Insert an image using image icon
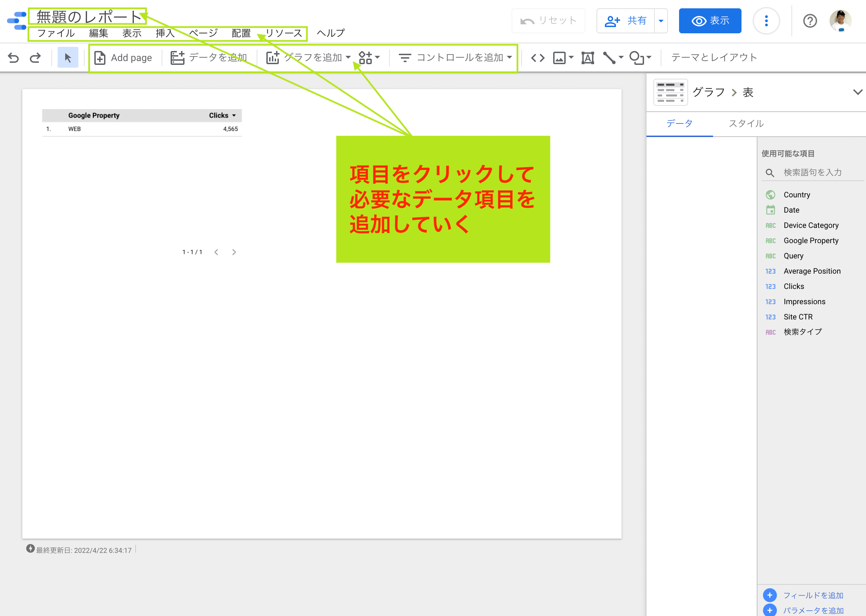The image size is (866, 616). click(x=559, y=58)
